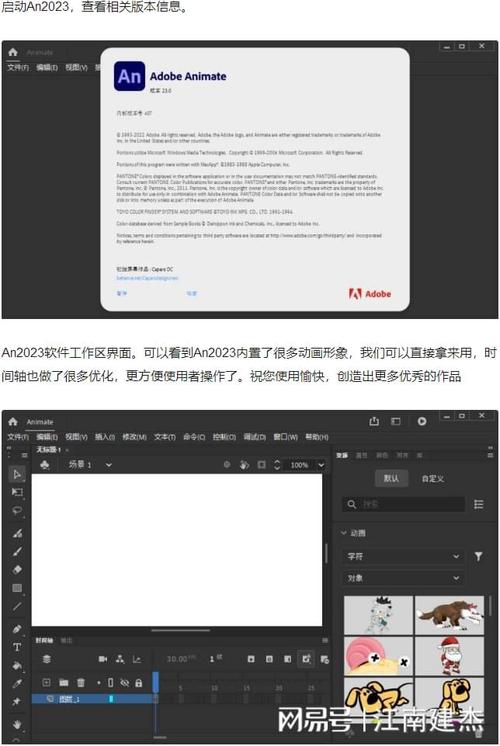The image size is (500, 746).
Task: Select the Paint Bucket tool
Action: [x=18, y=666]
